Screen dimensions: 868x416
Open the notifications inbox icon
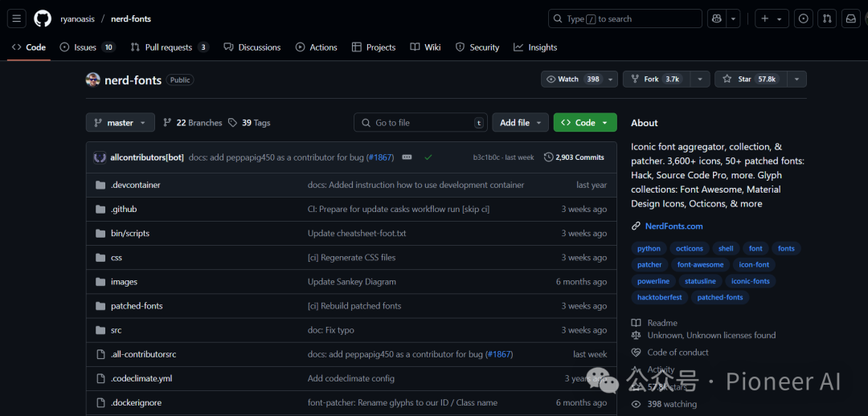(x=850, y=18)
